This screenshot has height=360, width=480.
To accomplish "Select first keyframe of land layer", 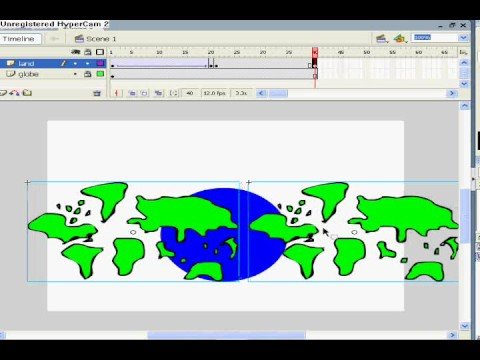I will (x=112, y=65).
